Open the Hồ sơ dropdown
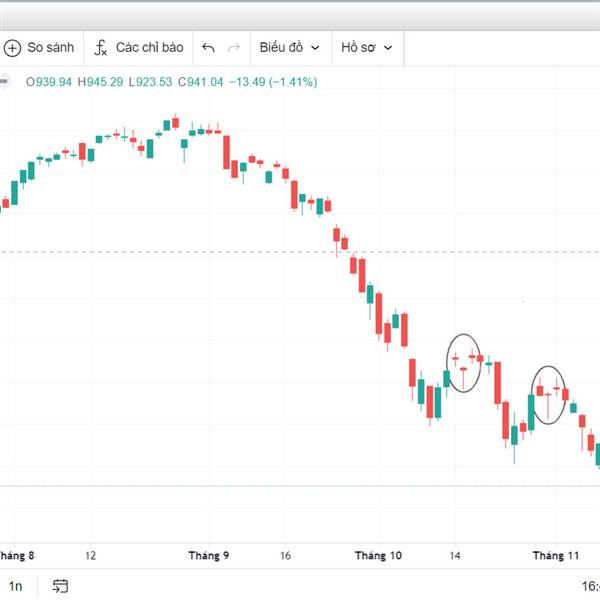The height and width of the screenshot is (600, 600). 367,48
